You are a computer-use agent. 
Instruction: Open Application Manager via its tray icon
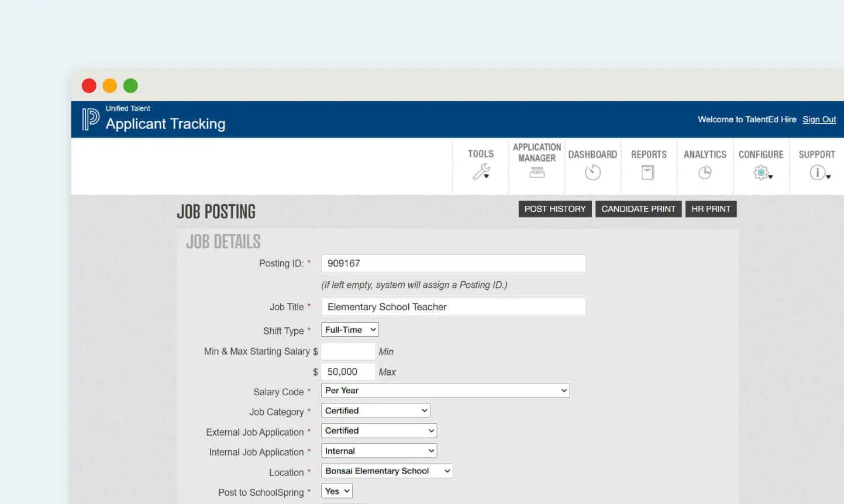pyautogui.click(x=536, y=172)
